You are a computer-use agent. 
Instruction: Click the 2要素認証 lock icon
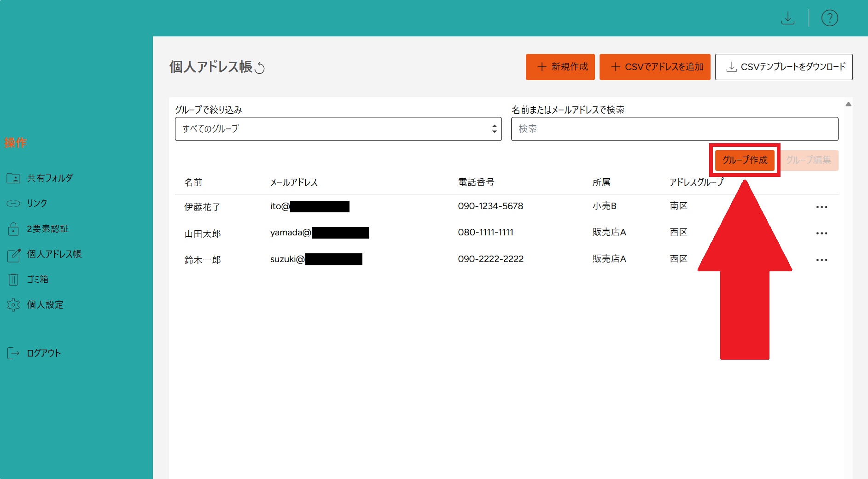pyautogui.click(x=13, y=228)
